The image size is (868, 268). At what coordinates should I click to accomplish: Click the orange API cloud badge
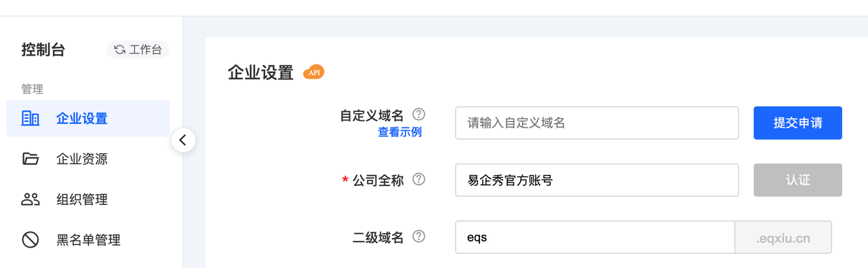(x=313, y=72)
